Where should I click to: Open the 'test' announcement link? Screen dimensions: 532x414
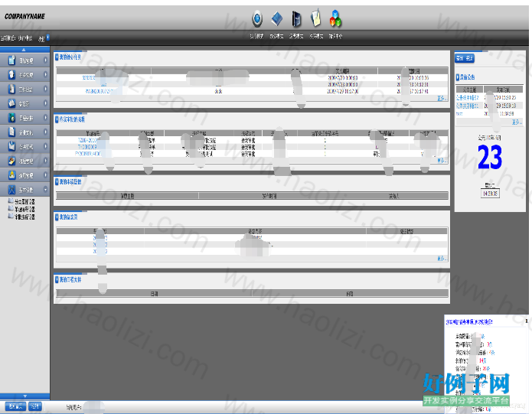pos(459,113)
